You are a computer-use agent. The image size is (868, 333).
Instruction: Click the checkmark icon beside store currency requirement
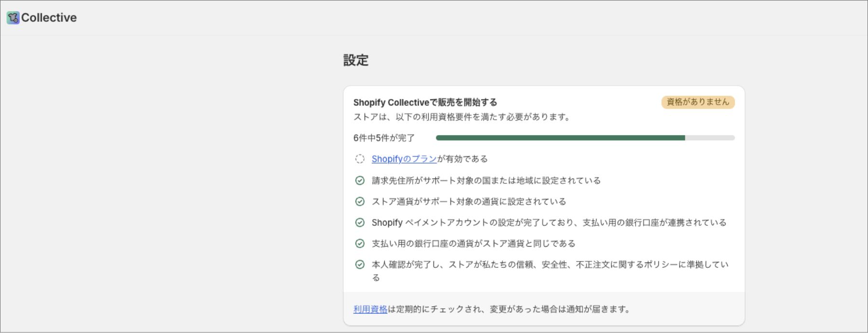coord(360,202)
